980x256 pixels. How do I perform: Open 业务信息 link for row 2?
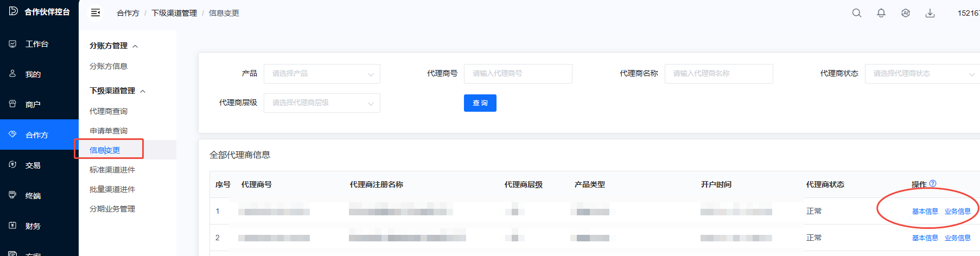957,238
